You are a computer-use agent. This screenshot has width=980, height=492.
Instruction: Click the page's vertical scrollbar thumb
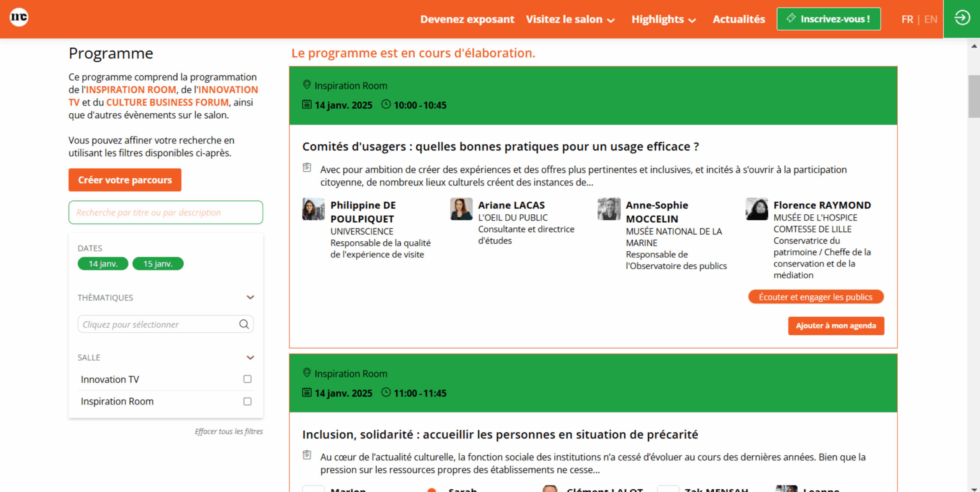pyautogui.click(x=973, y=96)
